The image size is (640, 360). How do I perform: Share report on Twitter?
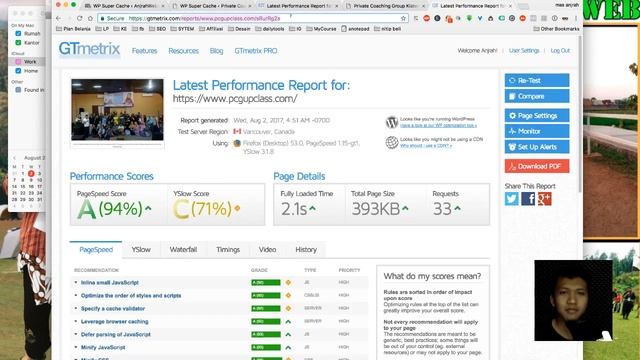pos(511,199)
